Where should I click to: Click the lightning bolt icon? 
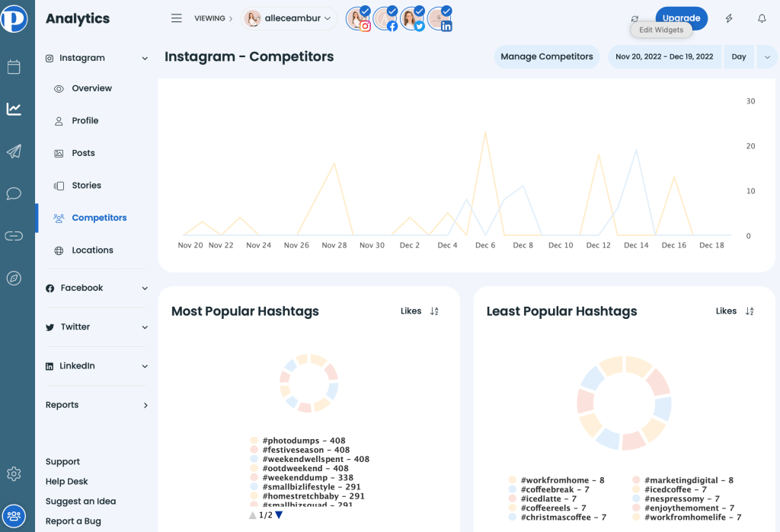tap(729, 18)
